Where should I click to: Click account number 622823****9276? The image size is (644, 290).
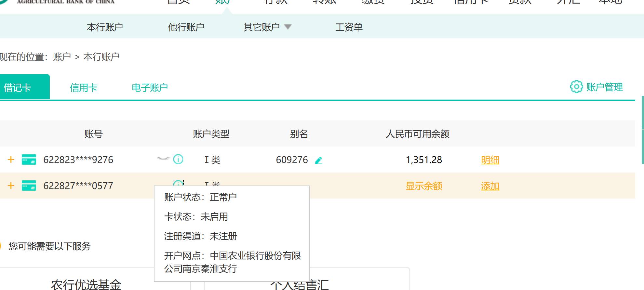tap(78, 160)
